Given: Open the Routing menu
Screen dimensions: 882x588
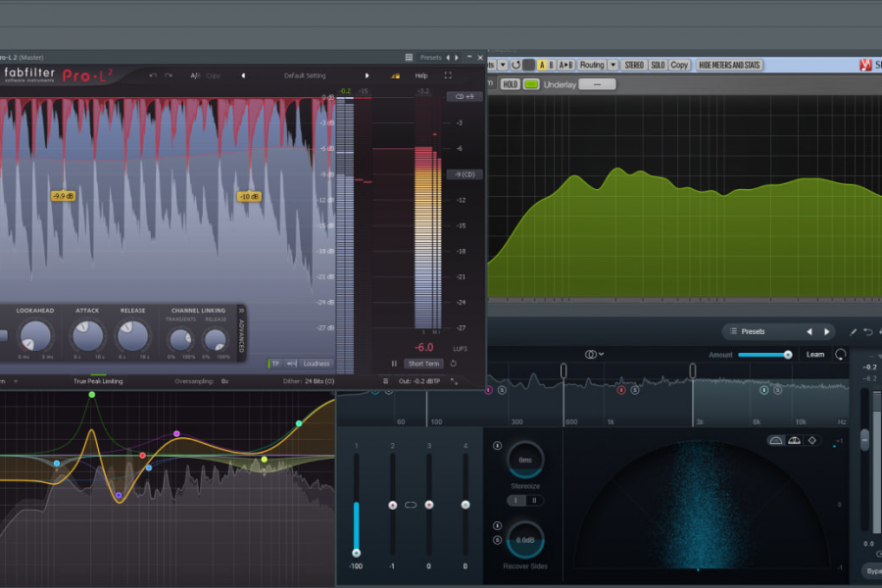Looking at the screenshot, I should (x=592, y=65).
